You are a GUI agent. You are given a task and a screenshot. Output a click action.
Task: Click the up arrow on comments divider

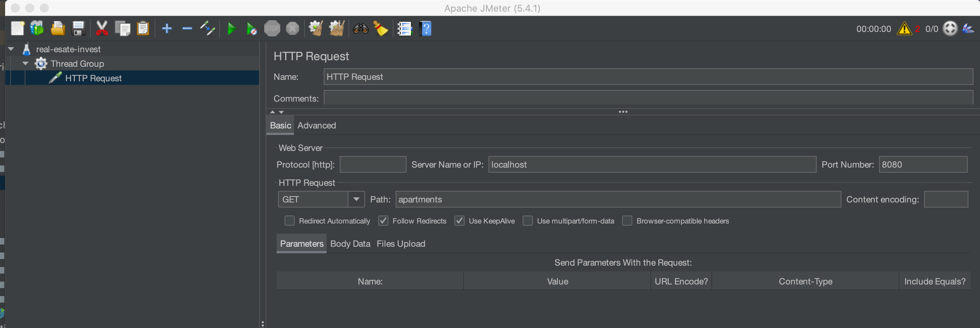272,112
